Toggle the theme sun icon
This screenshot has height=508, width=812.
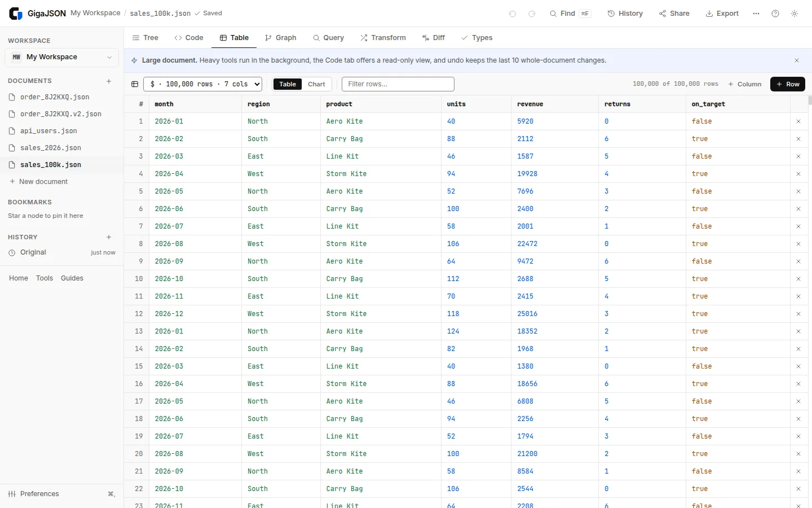(795, 14)
